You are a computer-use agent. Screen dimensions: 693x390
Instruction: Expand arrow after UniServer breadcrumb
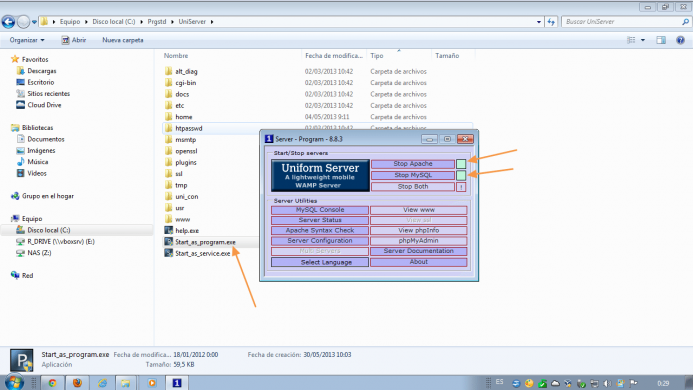[x=212, y=22]
